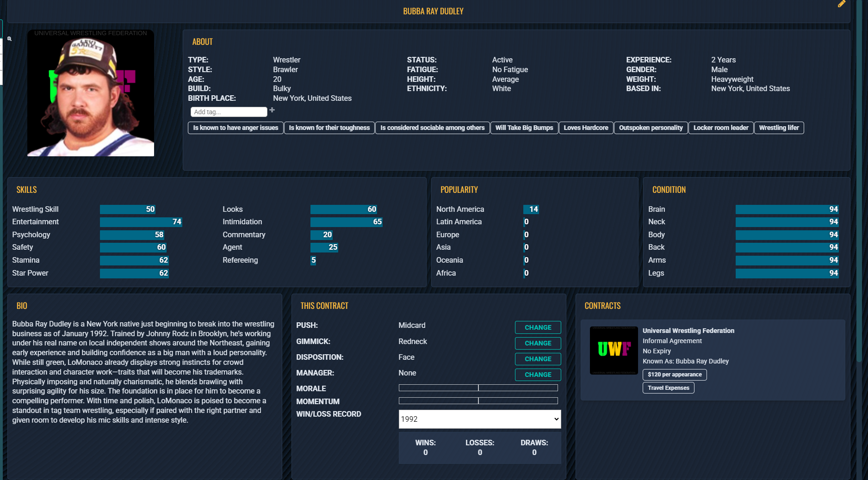This screenshot has height=480, width=868.
Task: Click the Intimidation skill bar showing 65
Action: tap(347, 222)
